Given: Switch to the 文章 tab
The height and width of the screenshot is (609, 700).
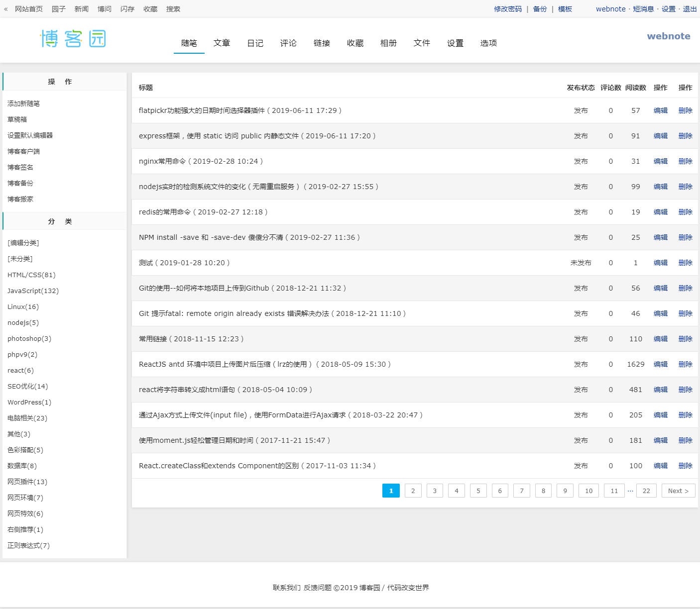Looking at the screenshot, I should (x=222, y=43).
